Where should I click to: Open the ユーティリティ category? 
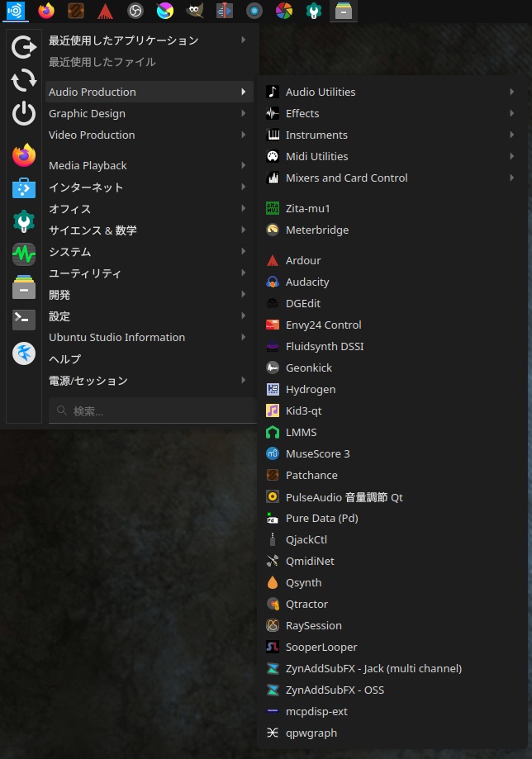[x=149, y=273]
